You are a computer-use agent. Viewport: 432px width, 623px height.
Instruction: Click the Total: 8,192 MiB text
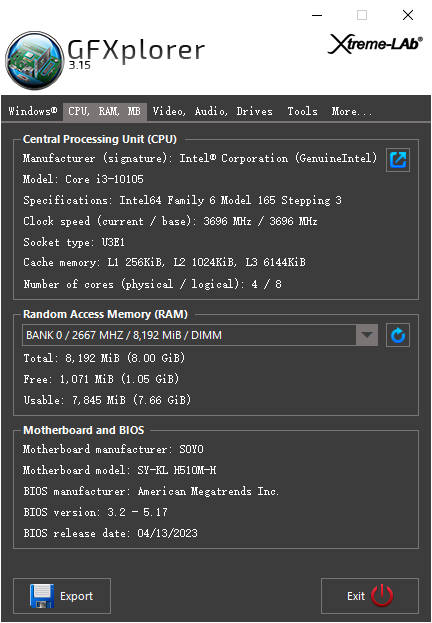104,358
